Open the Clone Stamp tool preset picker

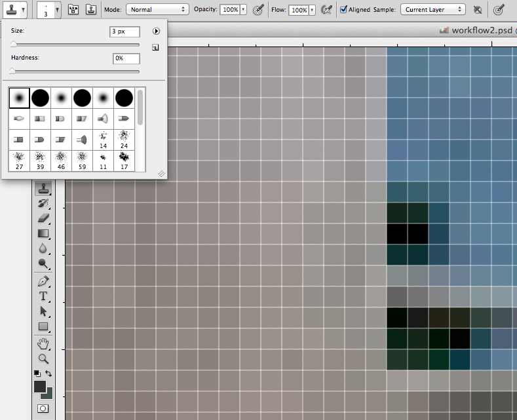point(15,10)
